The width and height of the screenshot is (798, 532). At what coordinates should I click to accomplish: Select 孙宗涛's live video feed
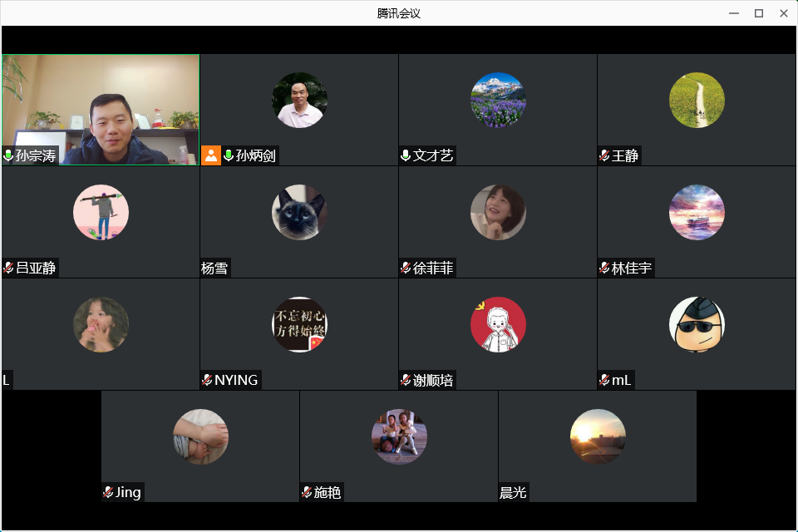point(100,108)
